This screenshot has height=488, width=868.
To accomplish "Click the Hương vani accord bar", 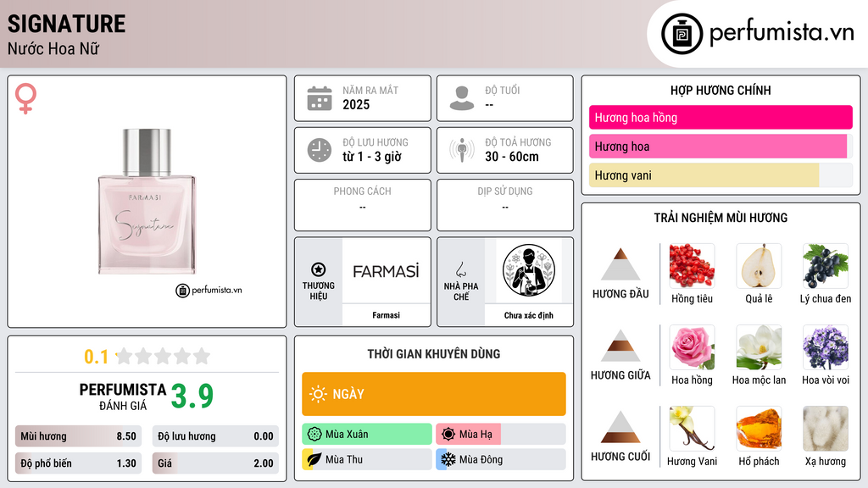I will tap(721, 175).
